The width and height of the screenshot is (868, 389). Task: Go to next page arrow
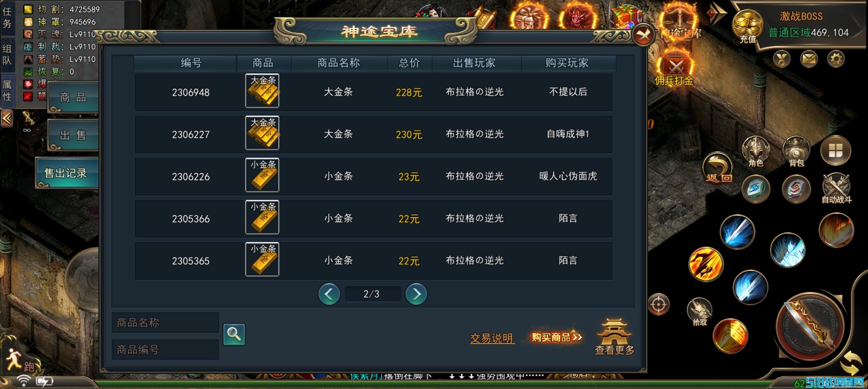point(416,294)
